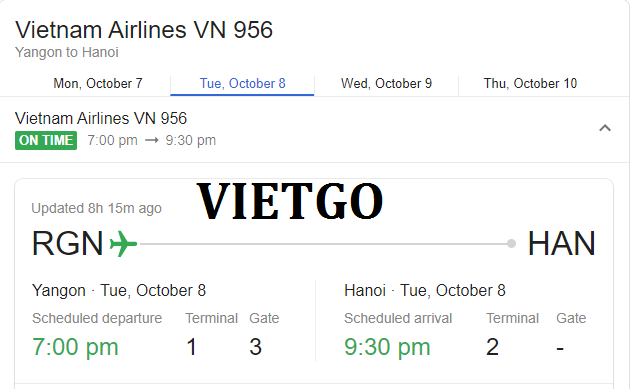Click the green airplane icon
The width and height of the screenshot is (630, 389).
click(123, 244)
